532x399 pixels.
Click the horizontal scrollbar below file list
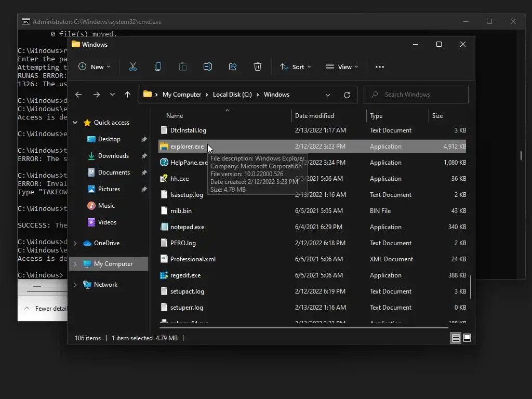(303, 328)
